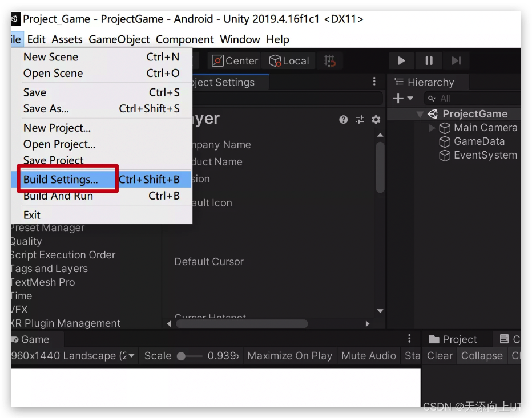Select Tags and Layers settings
This screenshot has height=418, width=532.
tap(49, 269)
